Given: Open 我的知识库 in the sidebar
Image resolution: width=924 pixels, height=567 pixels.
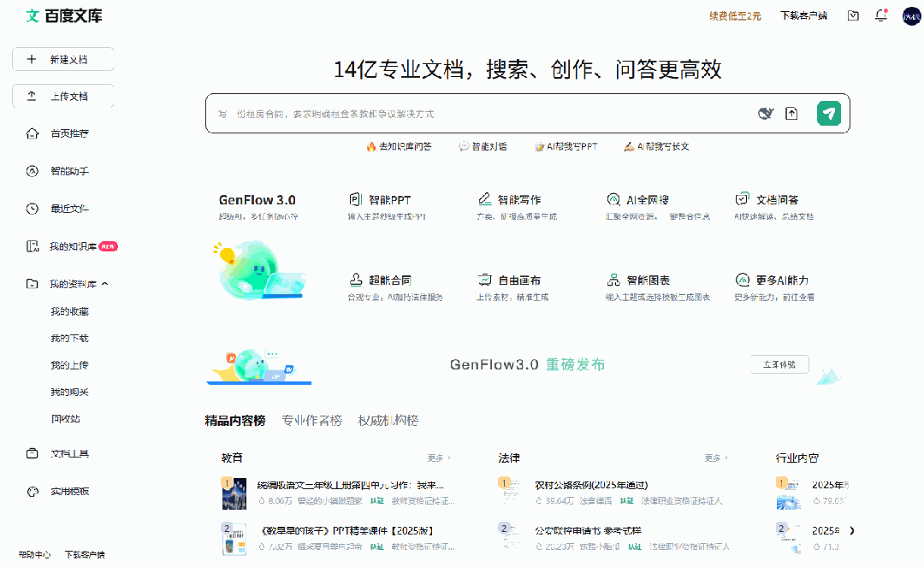Looking at the screenshot, I should pyautogui.click(x=72, y=246).
